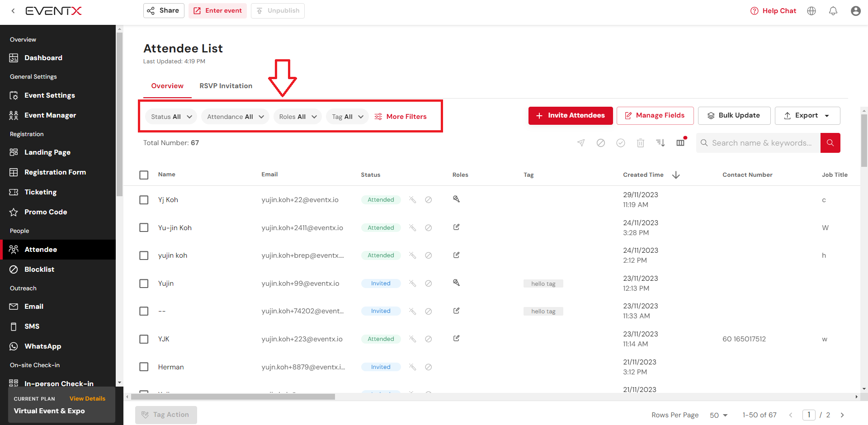The width and height of the screenshot is (868, 425).
Task: Click the red search magnifier button
Action: 830,143
